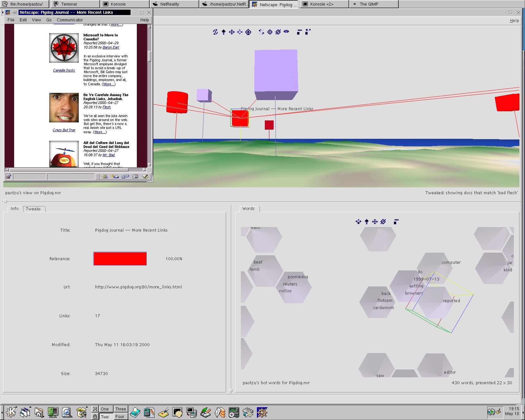Click the crossed-out target icon in the Words toolbar
The height and width of the screenshot is (420, 525).
coord(383,222)
